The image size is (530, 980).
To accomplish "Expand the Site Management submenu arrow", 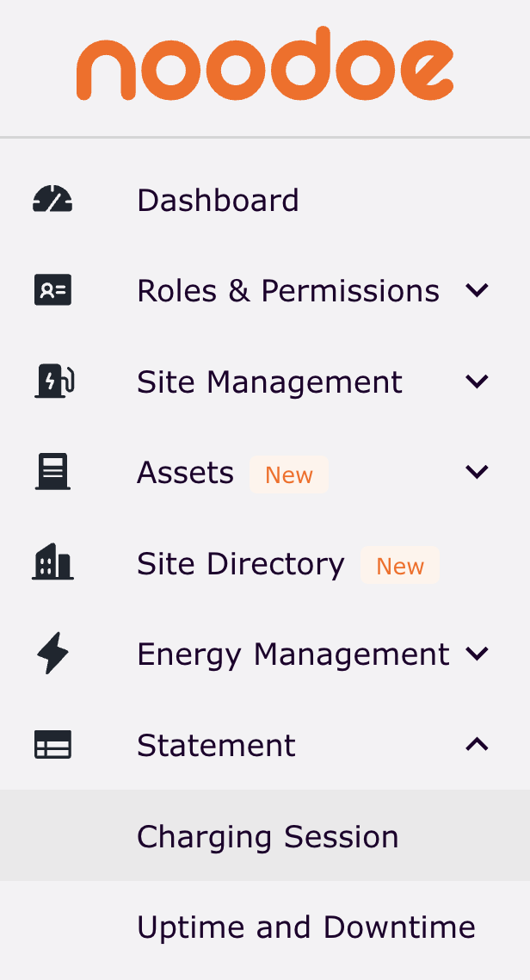I will (x=477, y=381).
